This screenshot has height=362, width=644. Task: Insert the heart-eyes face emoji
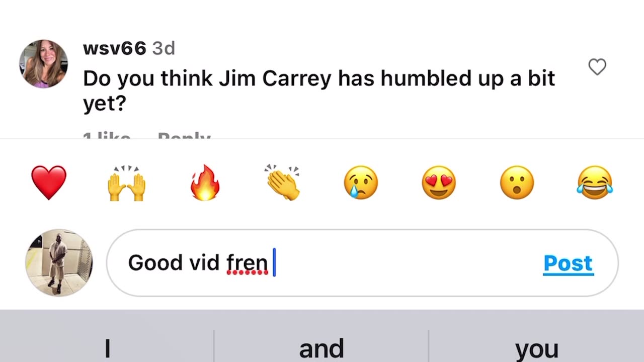(439, 183)
